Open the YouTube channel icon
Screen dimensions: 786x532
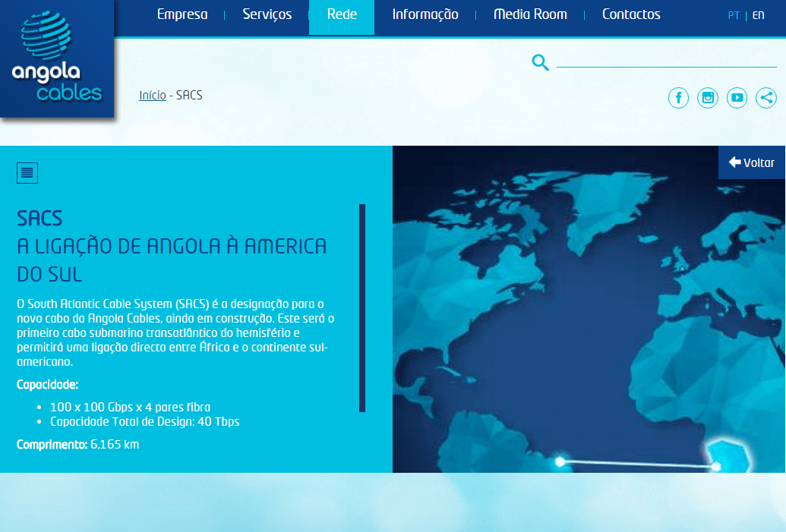pos(737,98)
